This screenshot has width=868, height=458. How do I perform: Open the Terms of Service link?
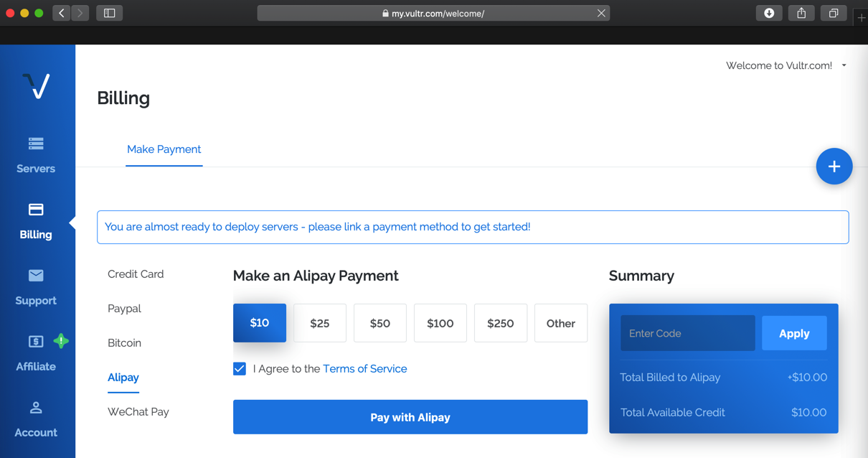(364, 369)
